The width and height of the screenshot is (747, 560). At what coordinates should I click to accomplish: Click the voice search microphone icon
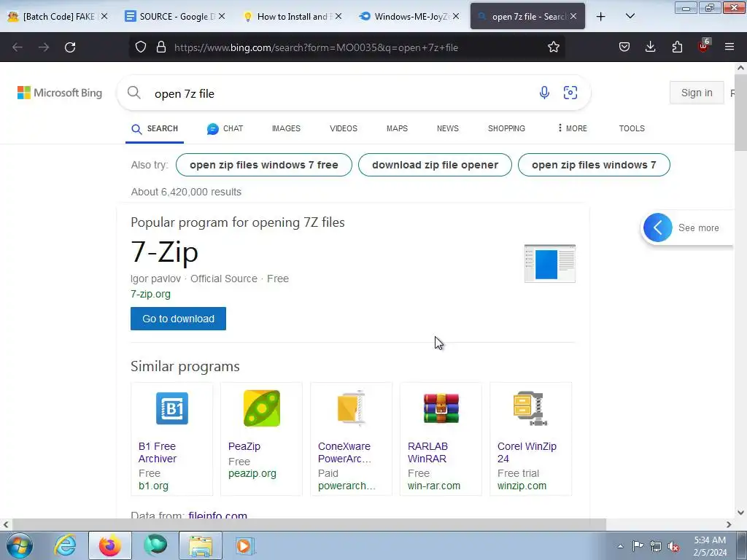tap(544, 93)
